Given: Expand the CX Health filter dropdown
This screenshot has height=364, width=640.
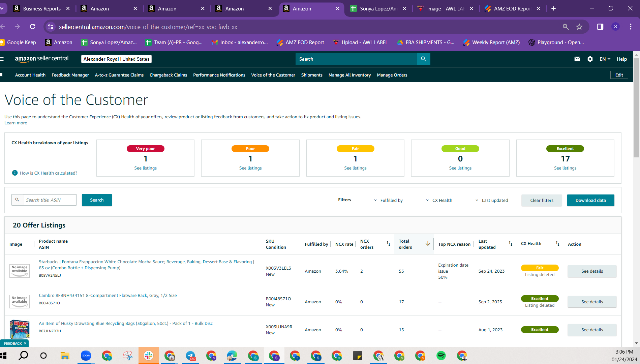Looking at the screenshot, I should tap(439, 200).
